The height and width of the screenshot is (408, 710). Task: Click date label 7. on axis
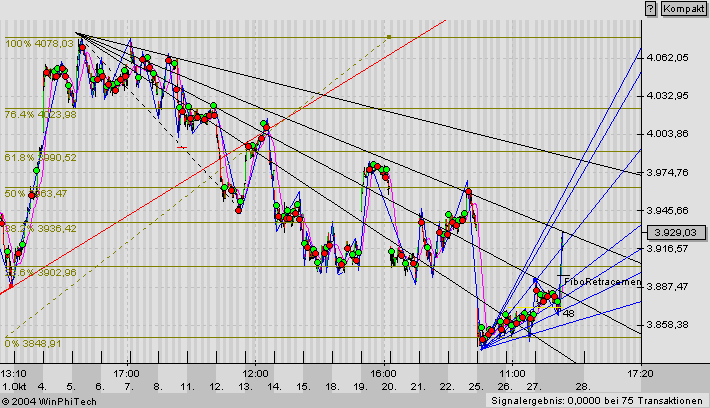pyautogui.click(x=129, y=387)
